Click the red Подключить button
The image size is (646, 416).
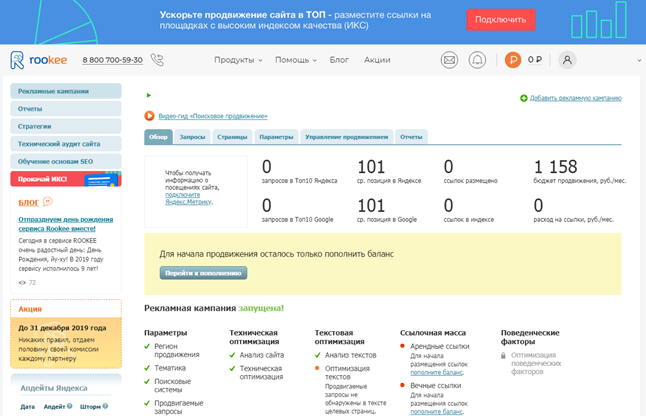pyautogui.click(x=501, y=19)
